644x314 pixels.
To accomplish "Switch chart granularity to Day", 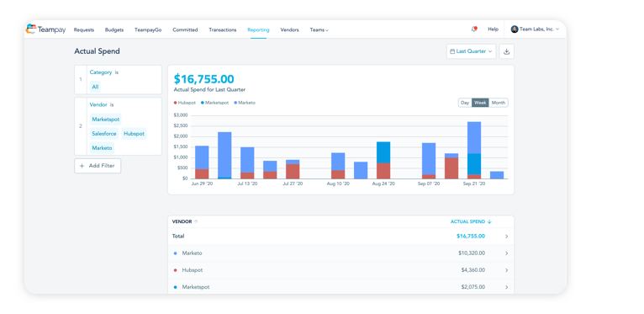I will click(x=465, y=103).
